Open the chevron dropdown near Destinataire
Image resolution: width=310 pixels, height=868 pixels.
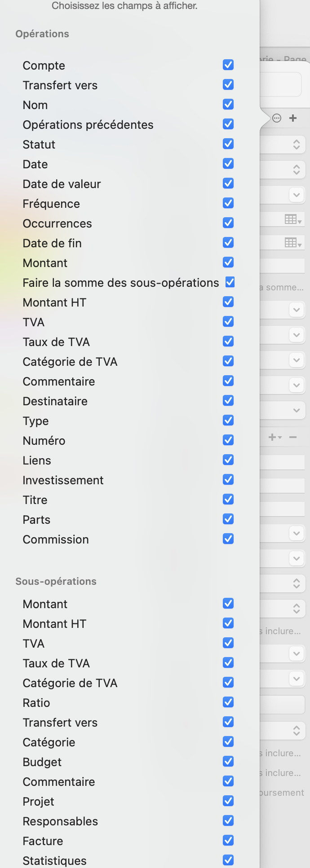coord(296,410)
